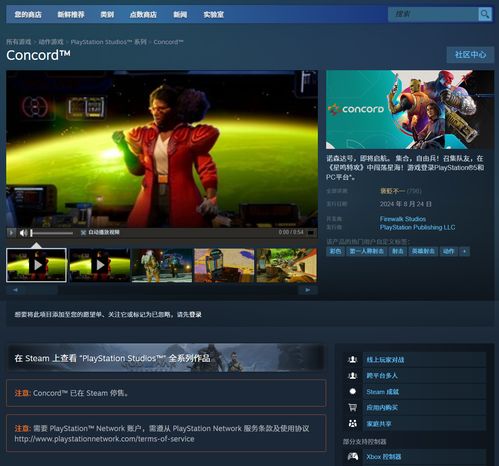Screen dimensions: 499x466
Task: Select the second video thumbnail
Action: (99, 265)
